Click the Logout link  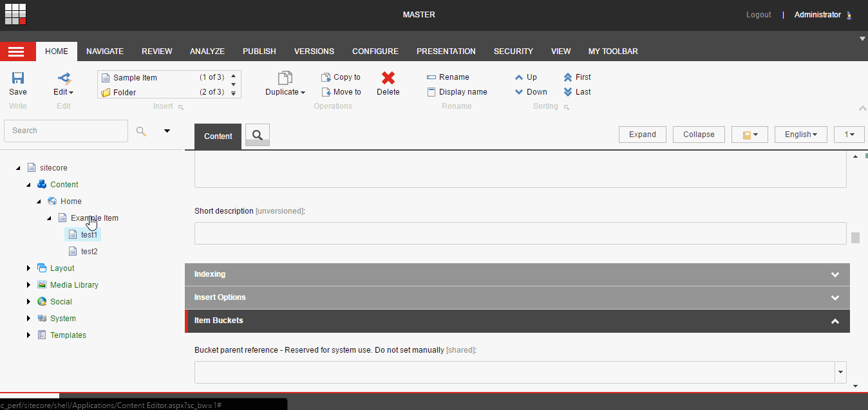(758, 14)
